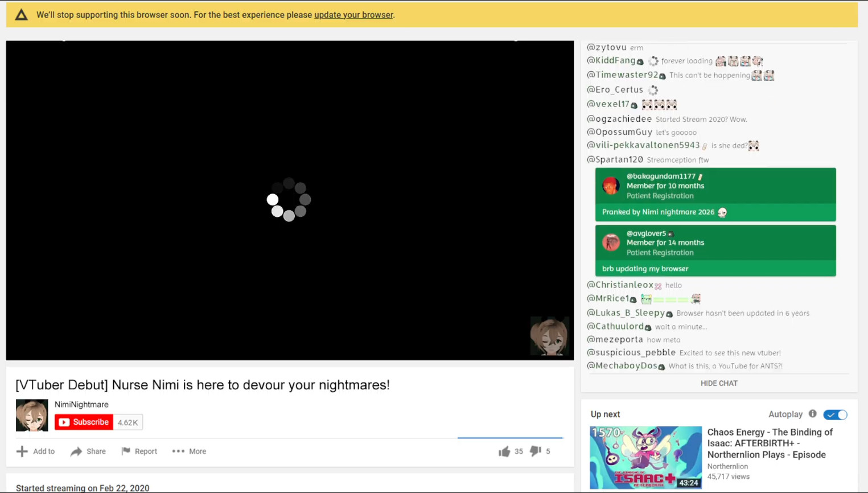The height and width of the screenshot is (493, 868).
Task: Show Autoplay info icon
Action: [x=813, y=414]
